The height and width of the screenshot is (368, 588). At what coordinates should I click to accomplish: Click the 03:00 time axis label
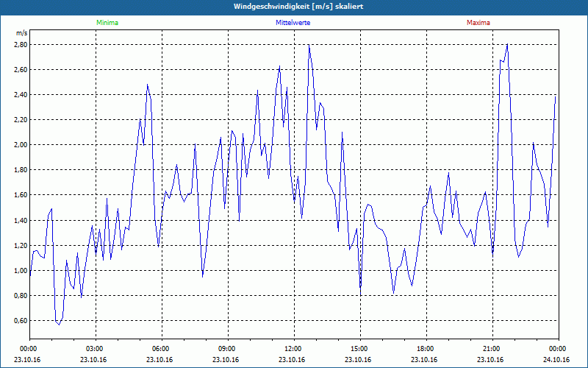pyautogui.click(x=95, y=349)
